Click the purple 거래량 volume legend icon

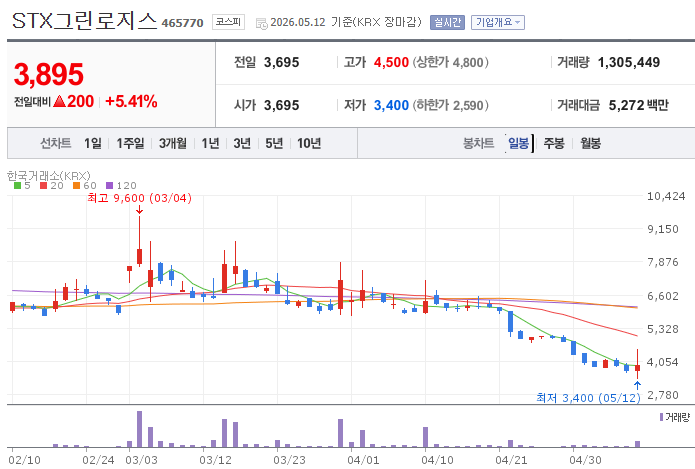coord(661,417)
